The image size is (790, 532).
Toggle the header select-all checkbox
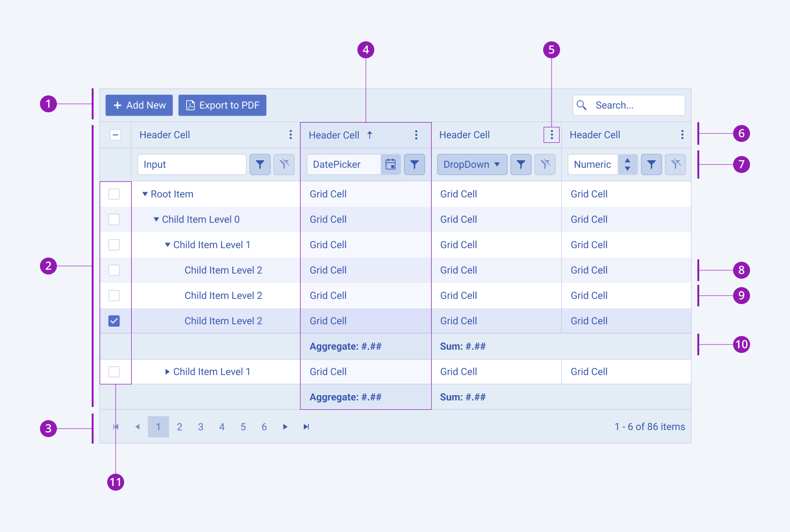point(115,135)
